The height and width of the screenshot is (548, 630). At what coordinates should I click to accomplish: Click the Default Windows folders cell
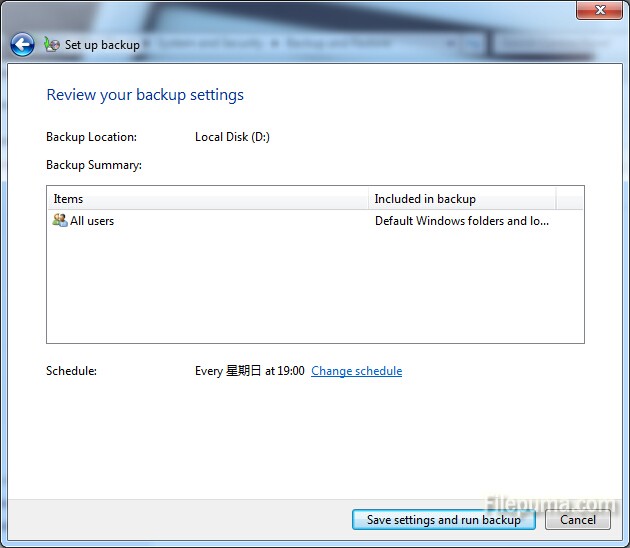pyautogui.click(x=462, y=221)
